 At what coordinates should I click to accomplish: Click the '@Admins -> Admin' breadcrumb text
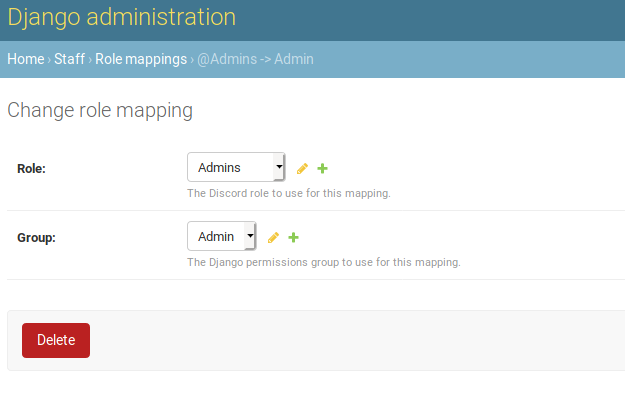tap(255, 59)
